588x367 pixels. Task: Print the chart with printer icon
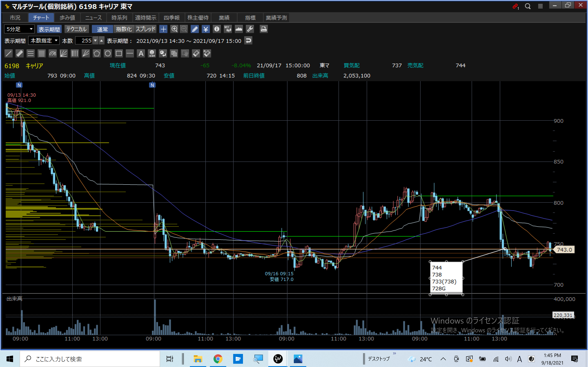click(x=263, y=29)
